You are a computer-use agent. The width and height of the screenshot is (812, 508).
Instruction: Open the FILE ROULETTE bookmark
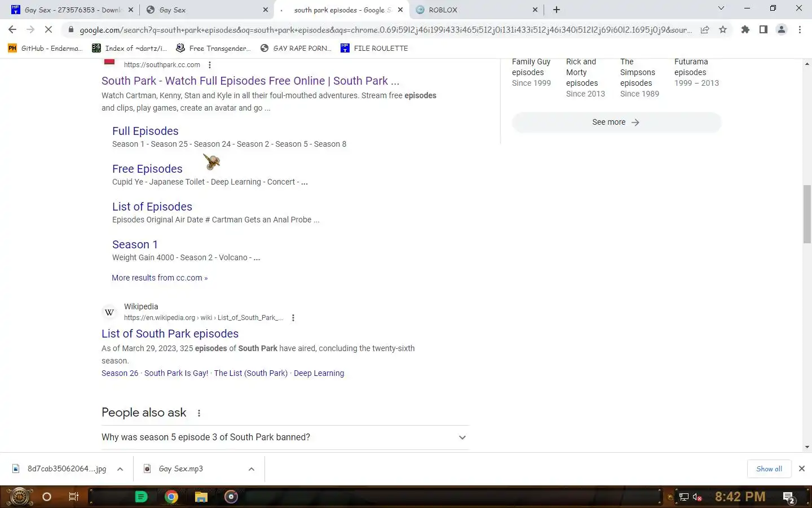point(374,48)
